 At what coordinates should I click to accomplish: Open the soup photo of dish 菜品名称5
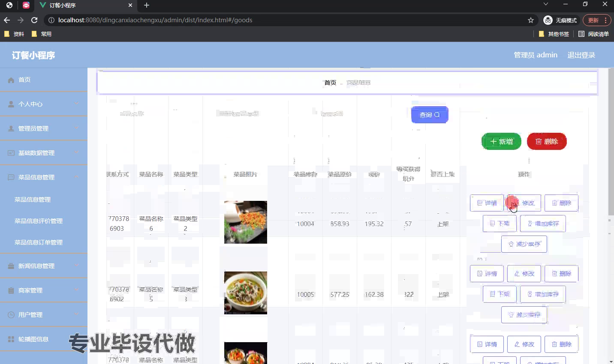(246, 293)
